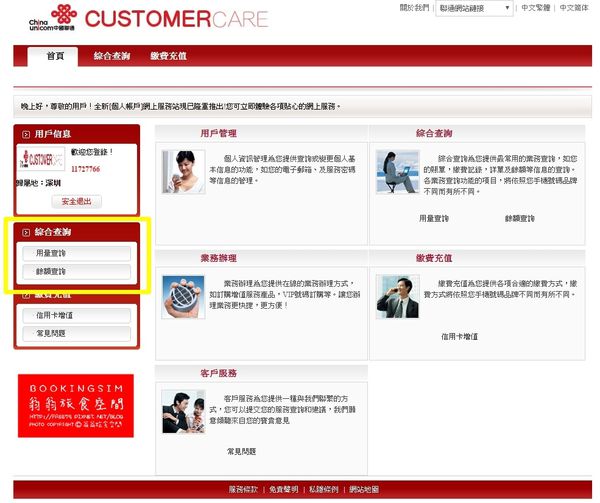
Task: Click the 綜合查詢 sidebar arrow icon
Action: pos(26,232)
